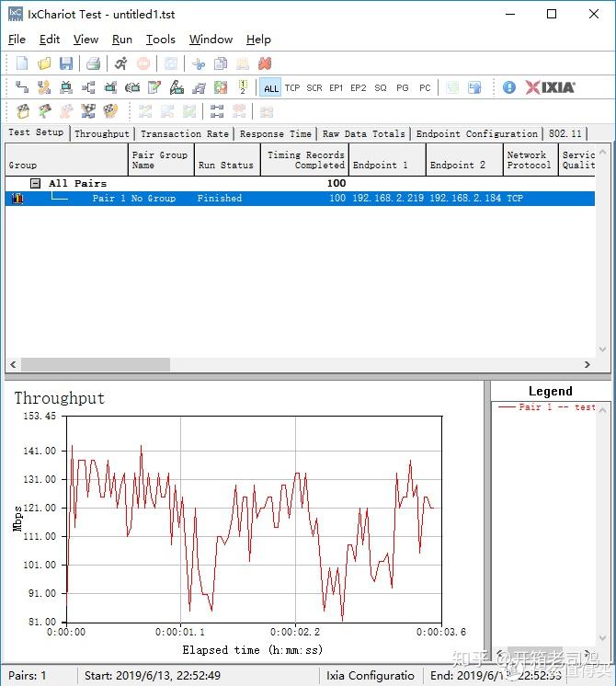
Task: Click the first checkered-flag group icon
Action: click(x=23, y=111)
